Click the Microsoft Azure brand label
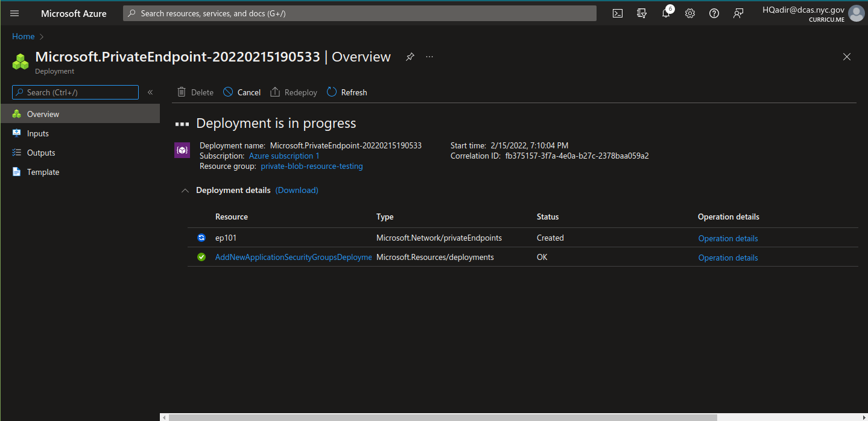868x421 pixels. tap(74, 13)
